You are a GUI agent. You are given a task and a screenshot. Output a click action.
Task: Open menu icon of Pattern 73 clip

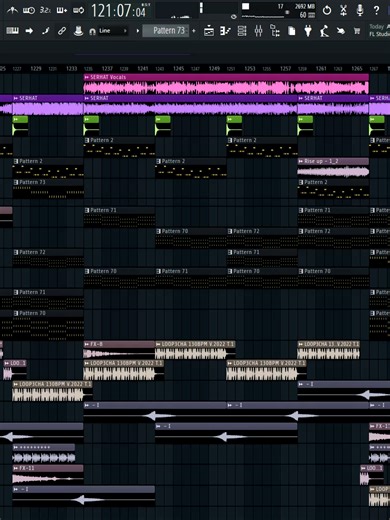[x=16, y=182]
